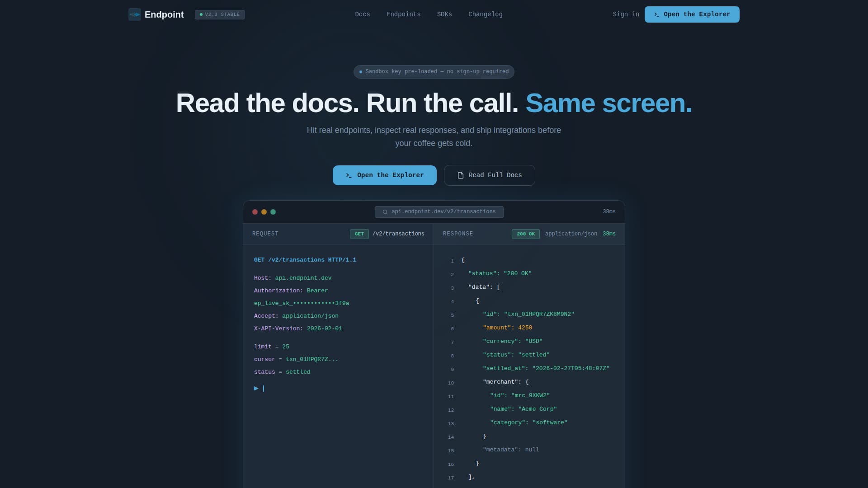Click the search icon in URL bar

coord(385,212)
